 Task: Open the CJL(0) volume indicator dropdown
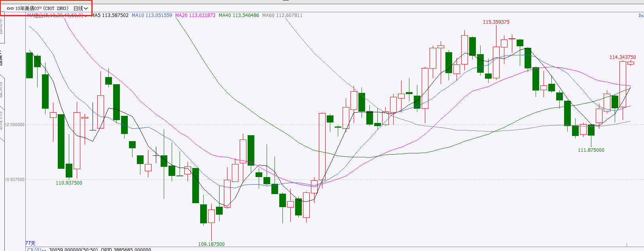tap(37, 250)
